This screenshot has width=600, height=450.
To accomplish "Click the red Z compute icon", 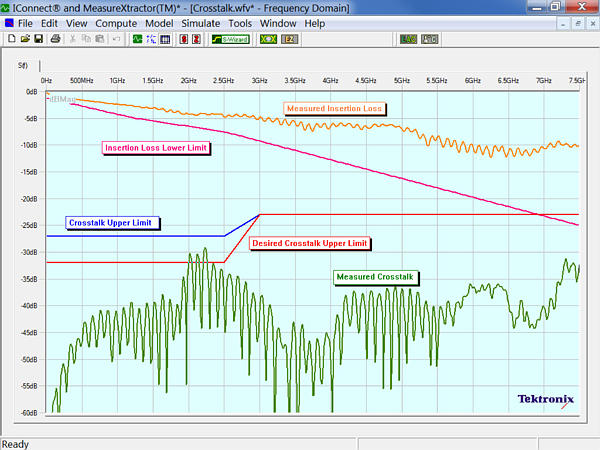I will click(x=196, y=39).
